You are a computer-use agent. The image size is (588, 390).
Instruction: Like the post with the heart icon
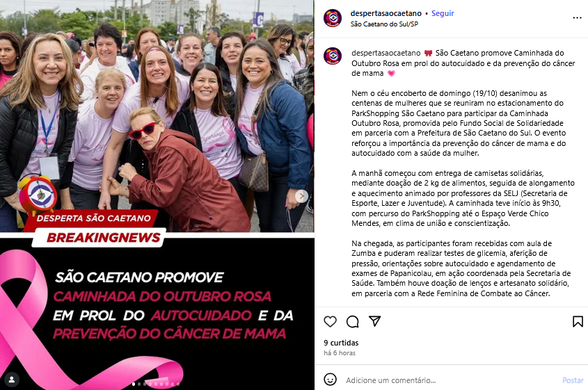330,321
